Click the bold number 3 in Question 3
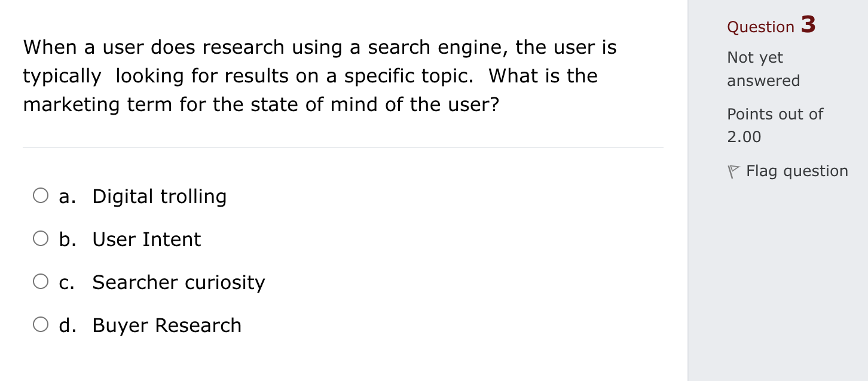 pyautogui.click(x=808, y=24)
